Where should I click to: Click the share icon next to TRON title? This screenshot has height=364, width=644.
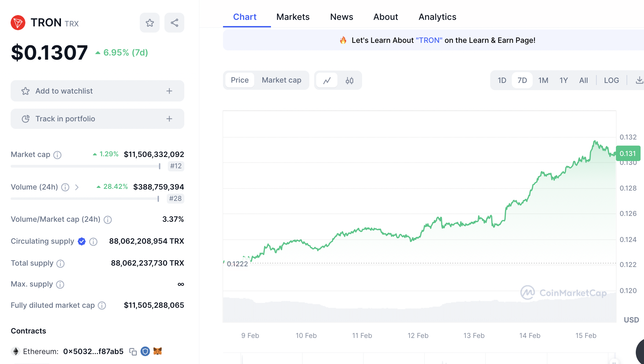point(174,23)
